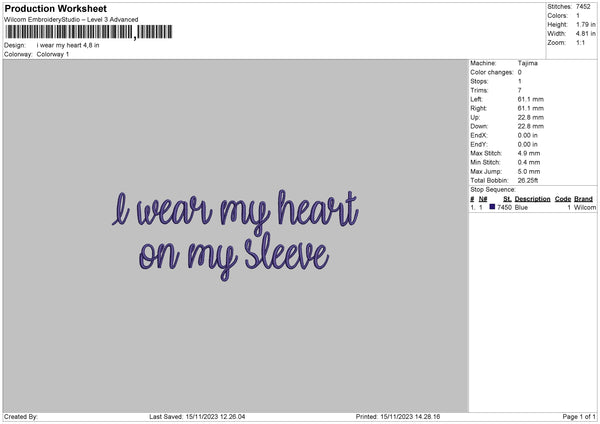The width and height of the screenshot is (600, 424).
Task: Click the 'Up:' value 22.8 mm
Action: pyautogui.click(x=531, y=117)
